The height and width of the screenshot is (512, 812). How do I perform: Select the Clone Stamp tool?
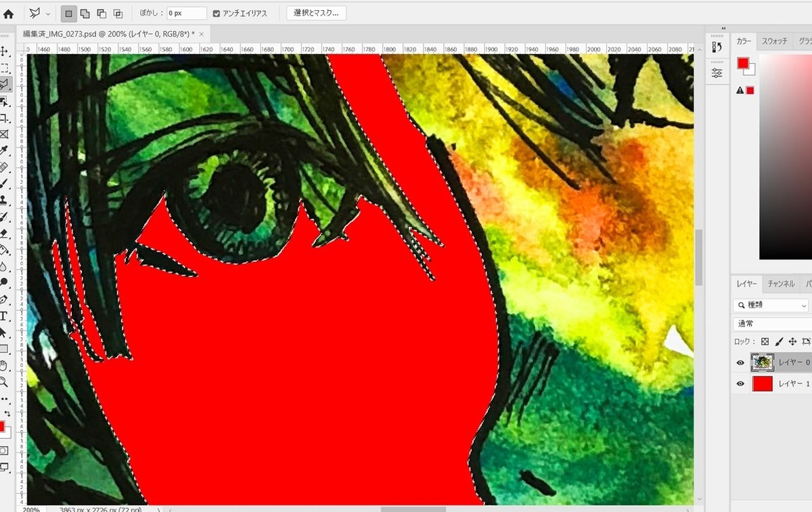click(x=4, y=200)
